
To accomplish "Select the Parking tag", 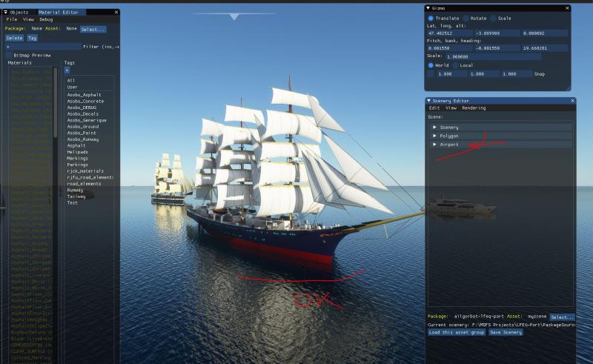I will coord(78,165).
